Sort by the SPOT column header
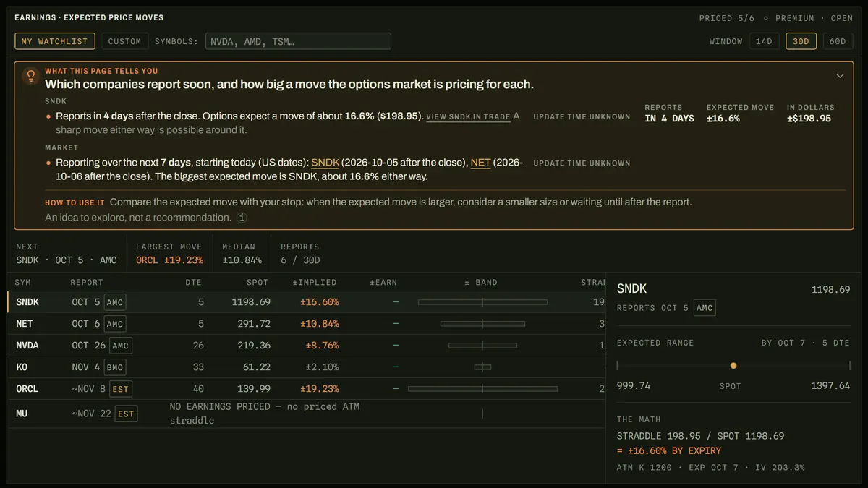Image resolution: width=868 pixels, height=488 pixels. click(257, 282)
